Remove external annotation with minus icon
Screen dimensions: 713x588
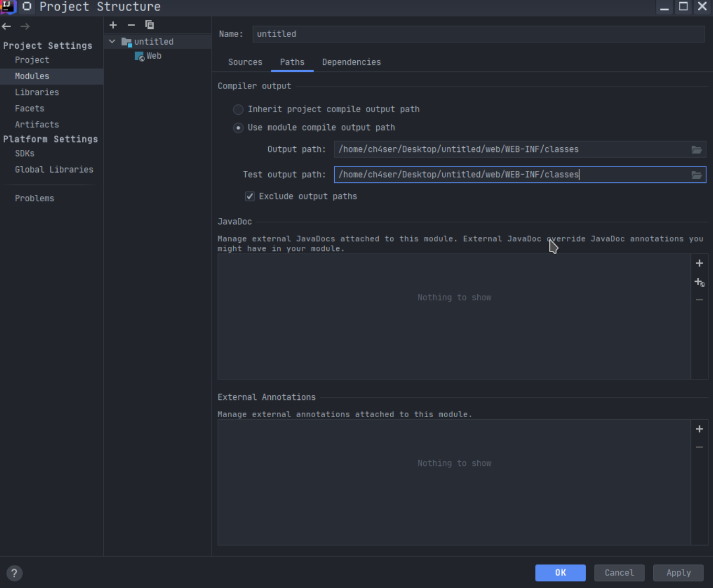click(x=699, y=447)
